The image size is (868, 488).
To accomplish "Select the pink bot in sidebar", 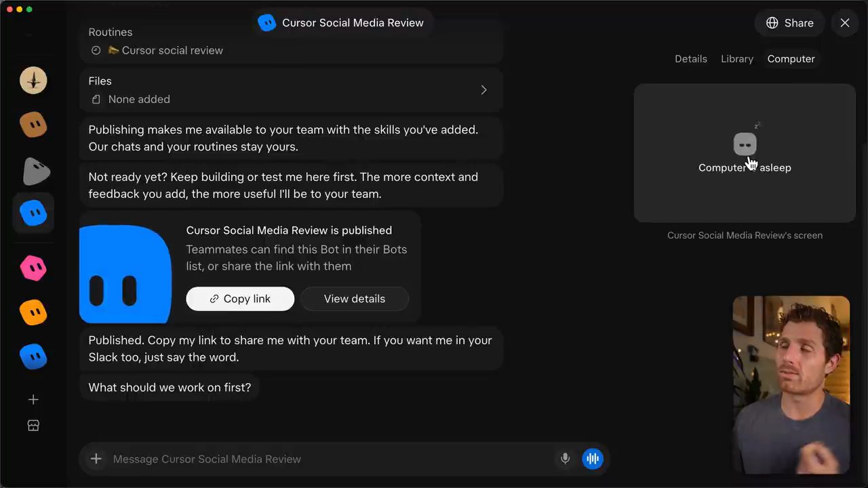I will point(33,268).
